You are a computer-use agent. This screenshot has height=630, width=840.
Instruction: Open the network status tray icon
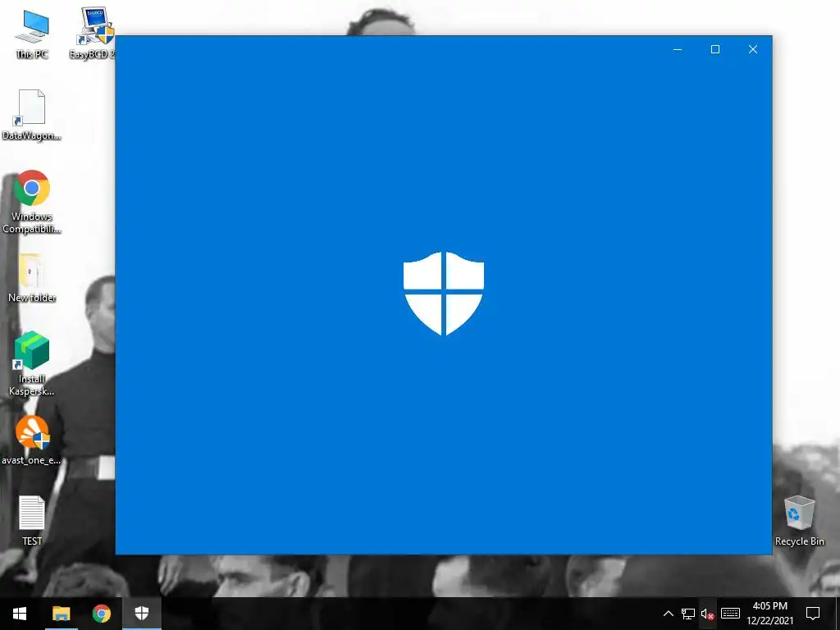tap(688, 614)
